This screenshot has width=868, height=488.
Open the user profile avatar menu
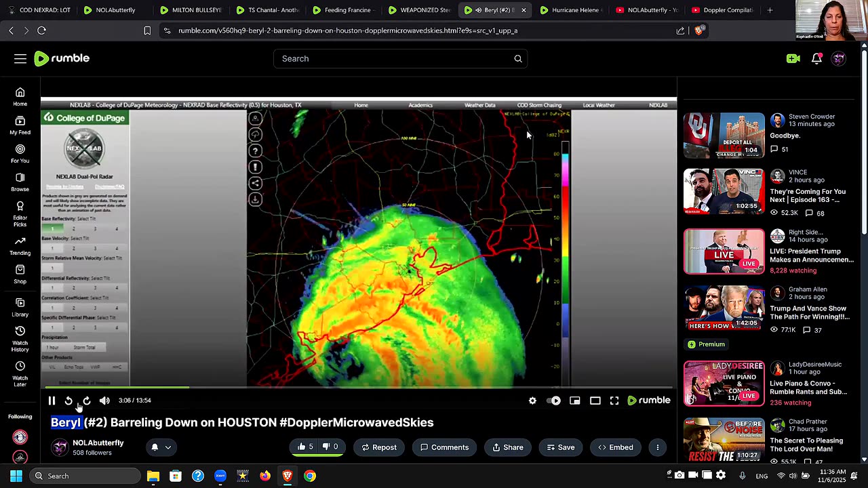[x=839, y=59]
